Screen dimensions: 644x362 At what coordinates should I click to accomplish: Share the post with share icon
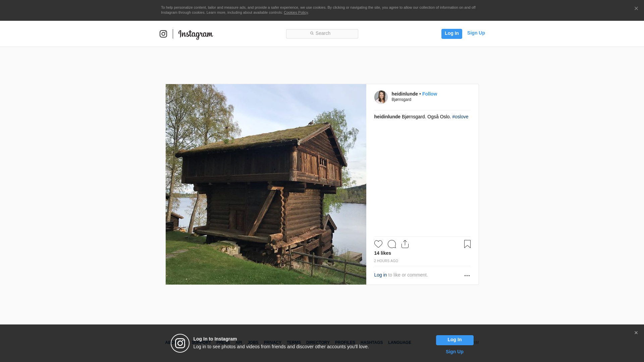tap(405, 244)
